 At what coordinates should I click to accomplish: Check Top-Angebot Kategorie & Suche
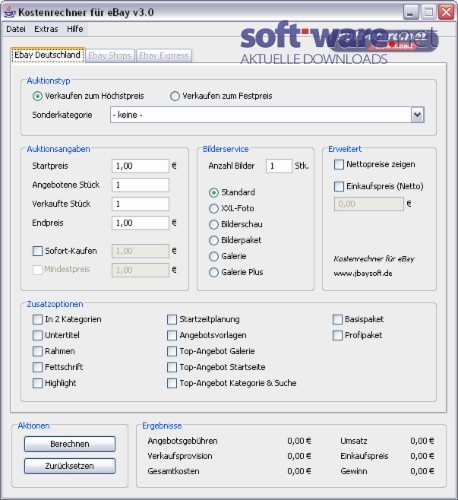point(172,383)
